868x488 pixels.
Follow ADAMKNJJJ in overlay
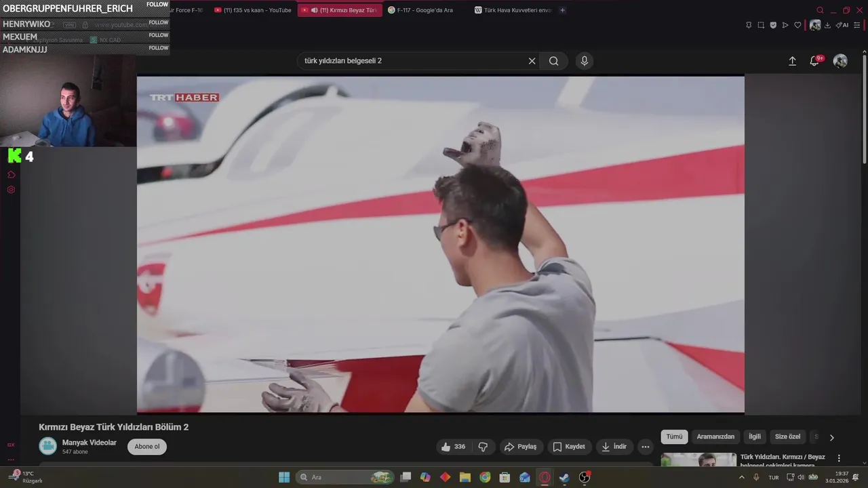159,48
